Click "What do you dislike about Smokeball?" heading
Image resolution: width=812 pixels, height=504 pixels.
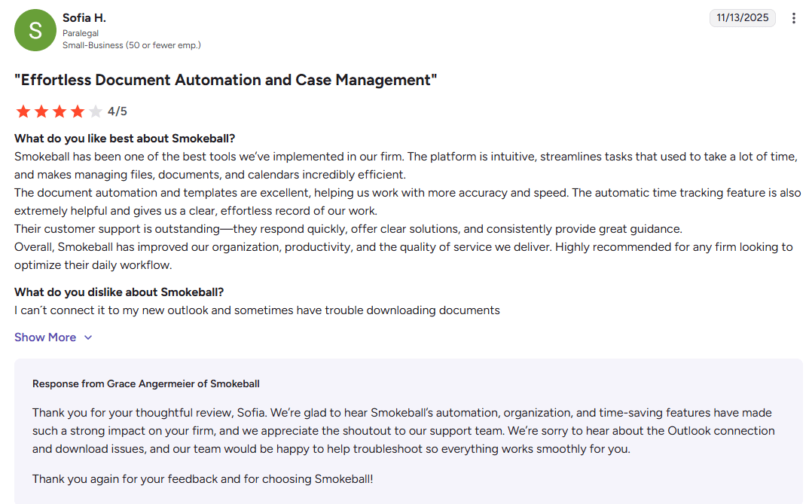[119, 292]
